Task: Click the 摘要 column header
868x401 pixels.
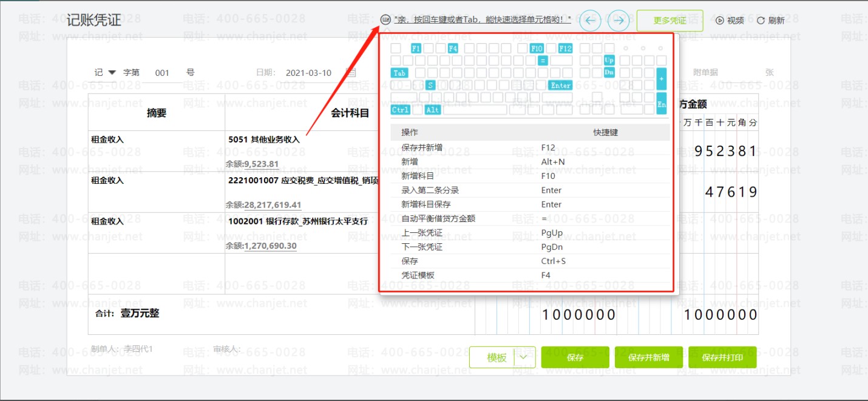Action: [157, 113]
